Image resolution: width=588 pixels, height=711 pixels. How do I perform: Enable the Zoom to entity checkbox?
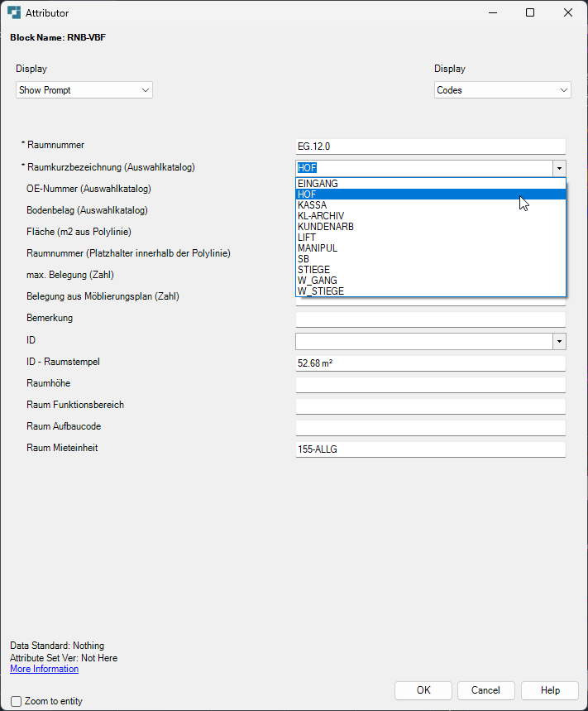pos(17,701)
